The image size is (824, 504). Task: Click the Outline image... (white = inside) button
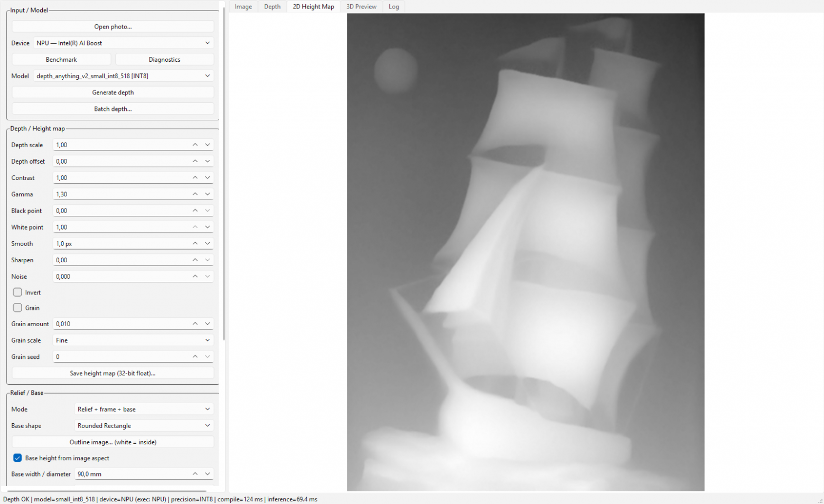point(113,442)
